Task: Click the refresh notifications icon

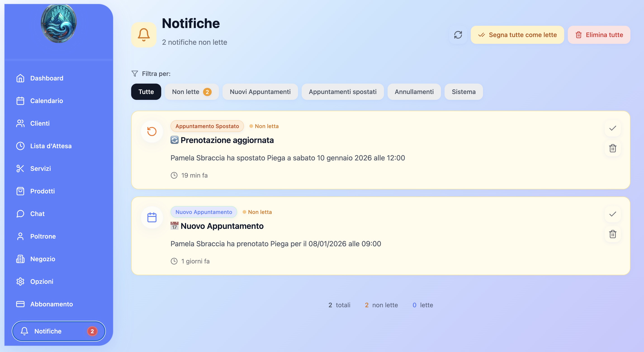Action: tap(458, 35)
